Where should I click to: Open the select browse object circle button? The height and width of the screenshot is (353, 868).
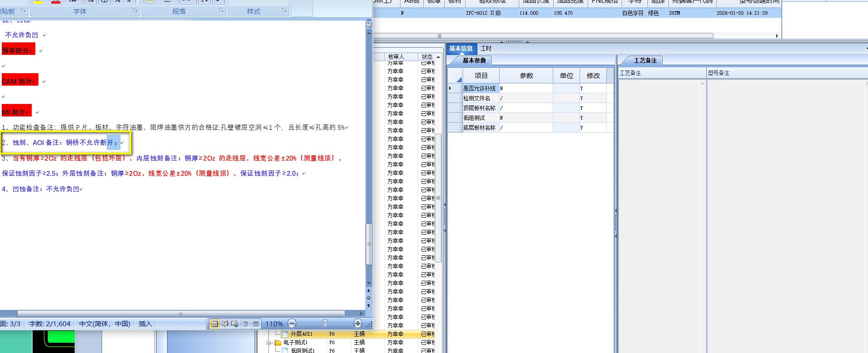368,298
